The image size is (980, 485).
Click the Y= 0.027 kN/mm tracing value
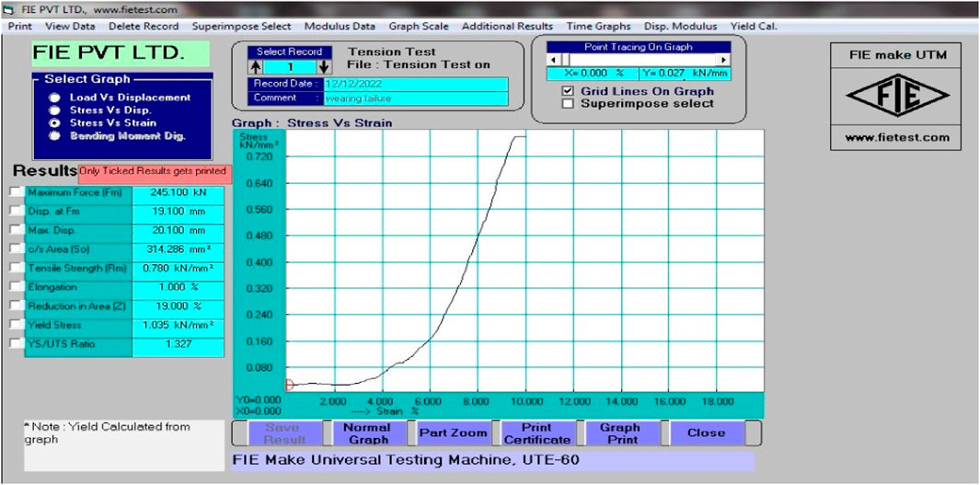(x=685, y=74)
